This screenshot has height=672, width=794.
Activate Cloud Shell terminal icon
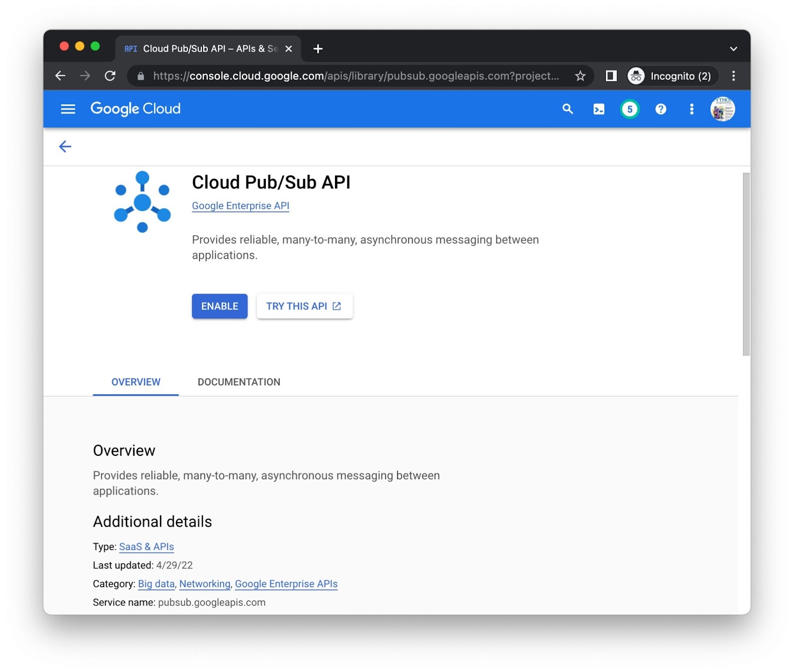coord(599,109)
